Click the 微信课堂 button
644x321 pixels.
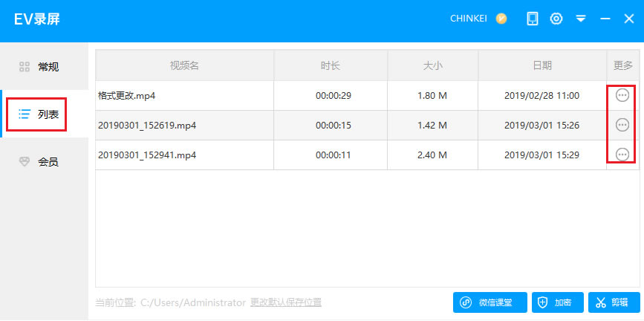(x=490, y=302)
